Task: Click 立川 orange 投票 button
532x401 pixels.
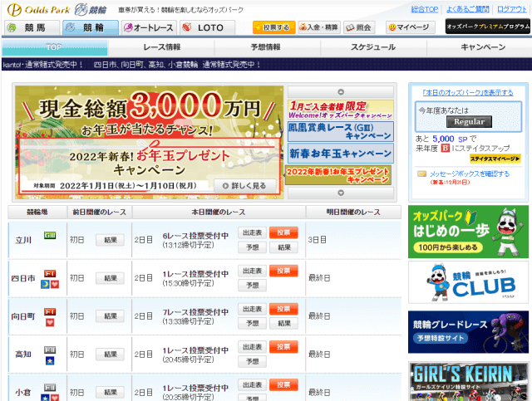Action: coord(283,232)
